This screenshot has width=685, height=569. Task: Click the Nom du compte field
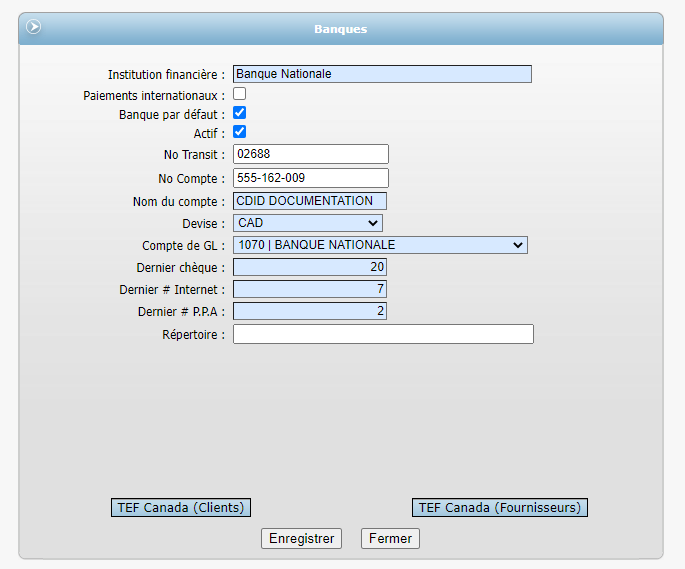pos(310,201)
